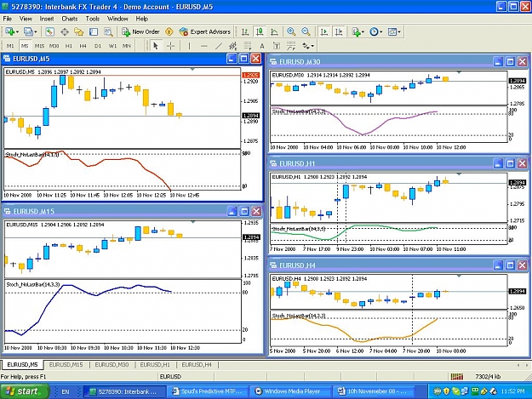Expand the New Chart dropdown arrow
The width and height of the screenshot is (532, 399).
pos(17,31)
